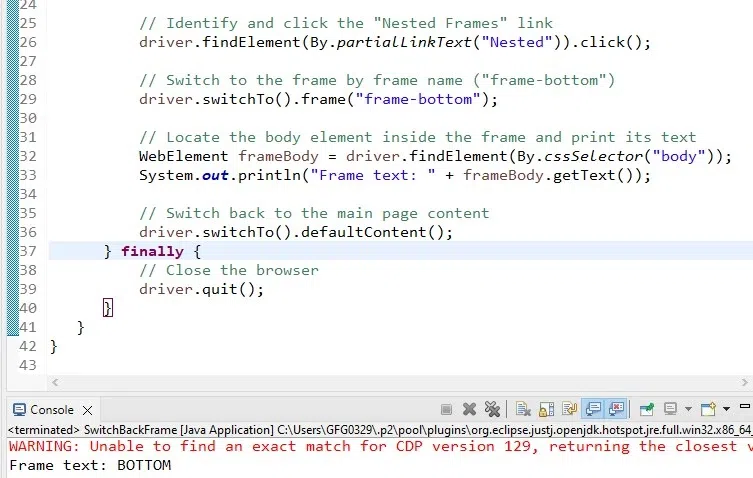Viewport: 753px width, 478px height.
Task: Click the "finally" keyword on line 37
Action: pos(152,251)
